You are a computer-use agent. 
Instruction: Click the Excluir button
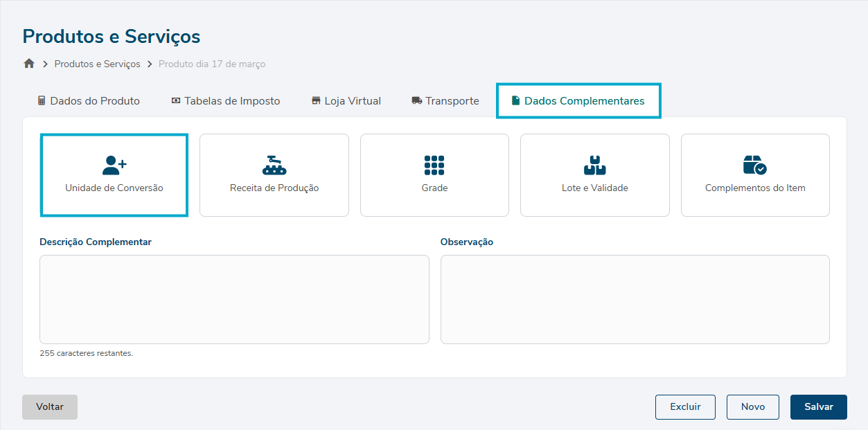point(685,407)
